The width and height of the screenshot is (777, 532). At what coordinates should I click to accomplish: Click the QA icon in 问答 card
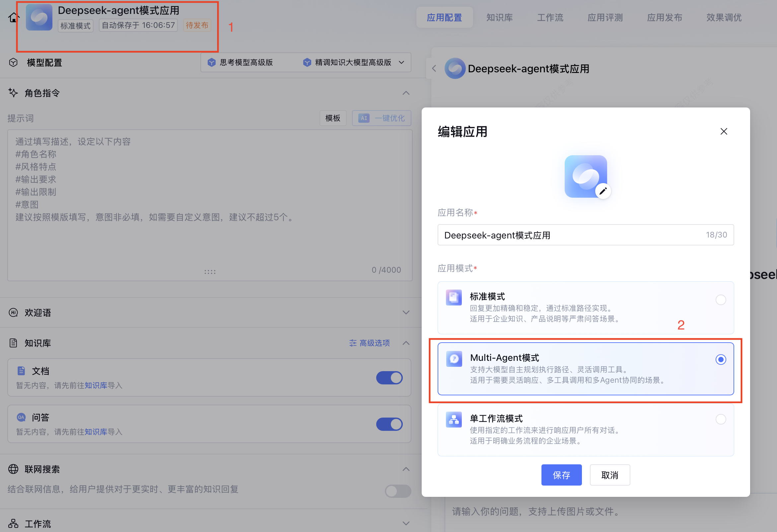pyautogui.click(x=21, y=417)
